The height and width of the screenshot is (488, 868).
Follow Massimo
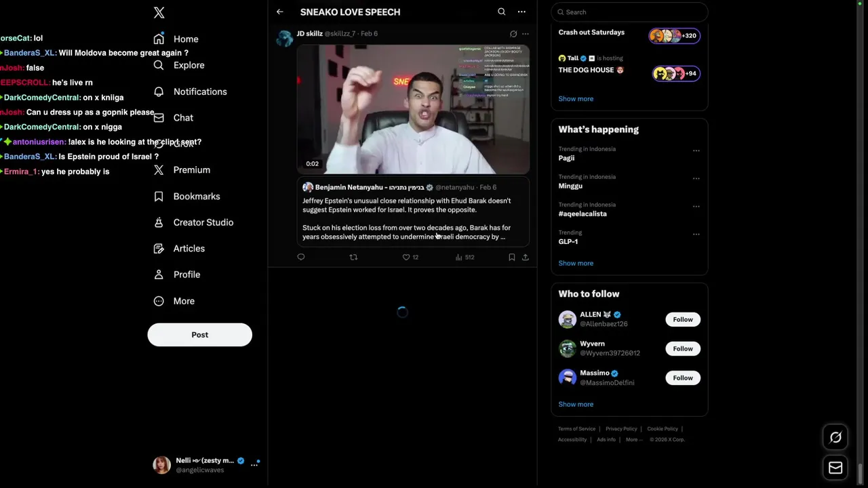tap(683, 378)
